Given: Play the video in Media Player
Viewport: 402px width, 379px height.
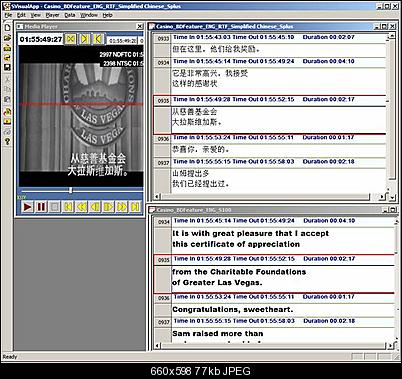Looking at the screenshot, I should 28,207.
